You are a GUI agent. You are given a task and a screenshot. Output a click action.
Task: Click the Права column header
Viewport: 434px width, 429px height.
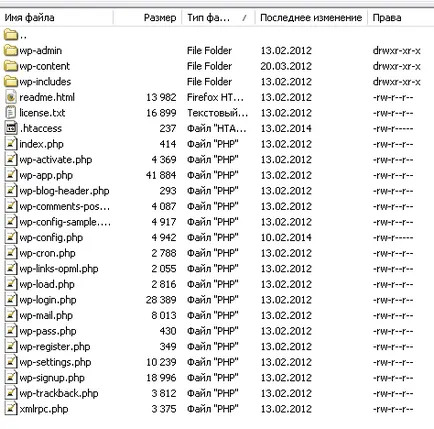(x=387, y=18)
